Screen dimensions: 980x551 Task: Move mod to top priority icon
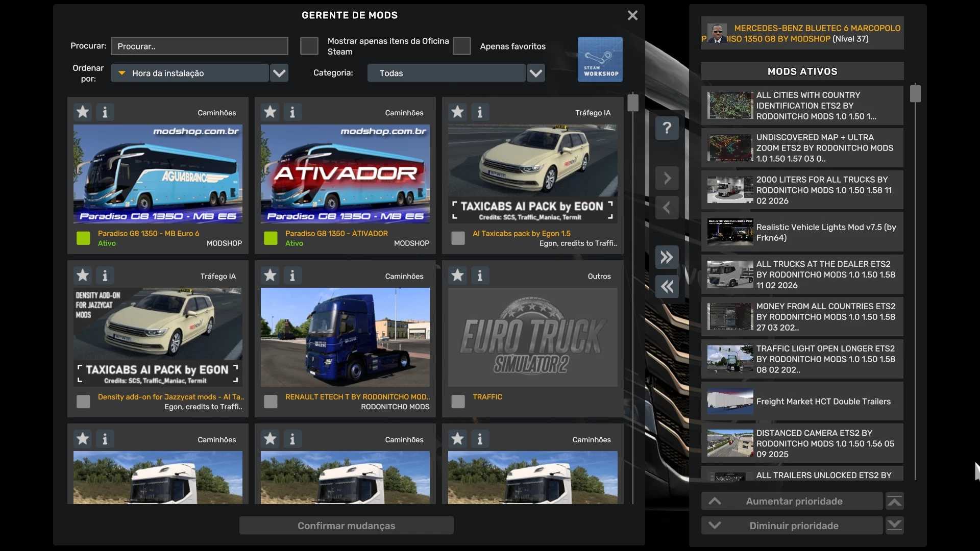(x=894, y=501)
